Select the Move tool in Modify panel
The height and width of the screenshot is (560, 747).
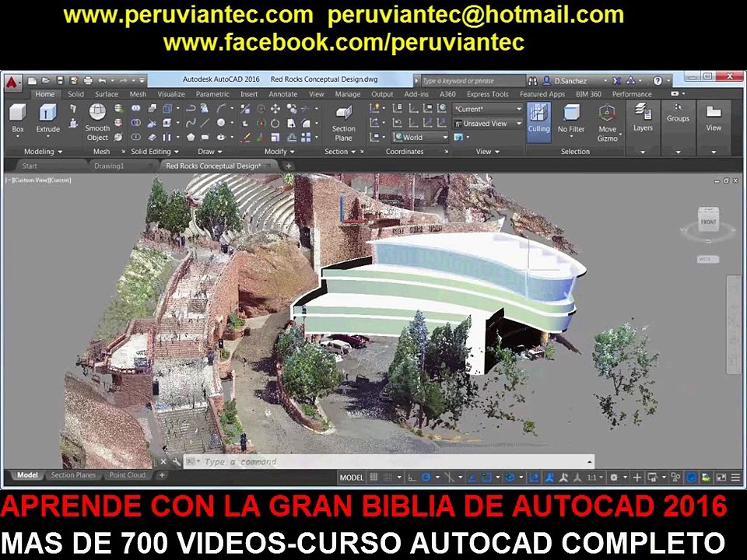[x=275, y=109]
